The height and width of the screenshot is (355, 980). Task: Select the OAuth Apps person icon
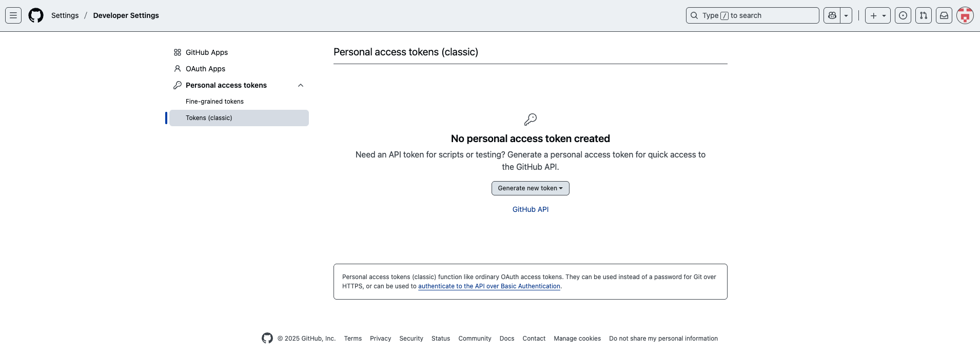(177, 68)
